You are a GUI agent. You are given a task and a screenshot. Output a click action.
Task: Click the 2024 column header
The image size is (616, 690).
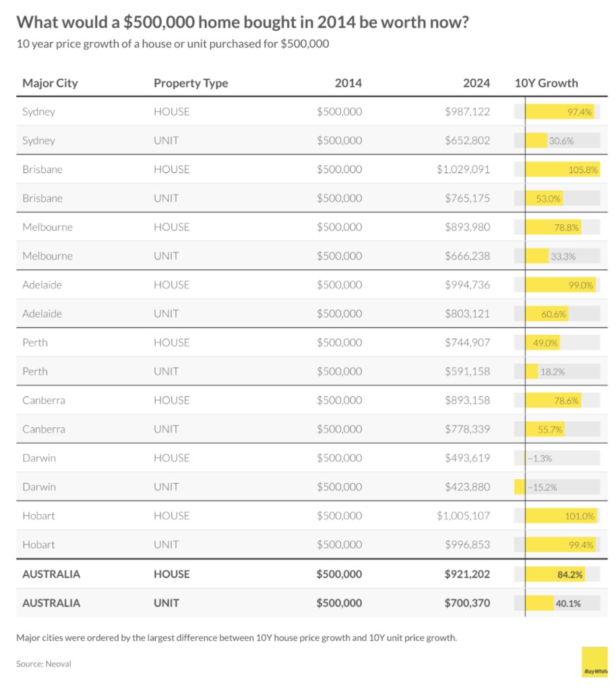476,84
